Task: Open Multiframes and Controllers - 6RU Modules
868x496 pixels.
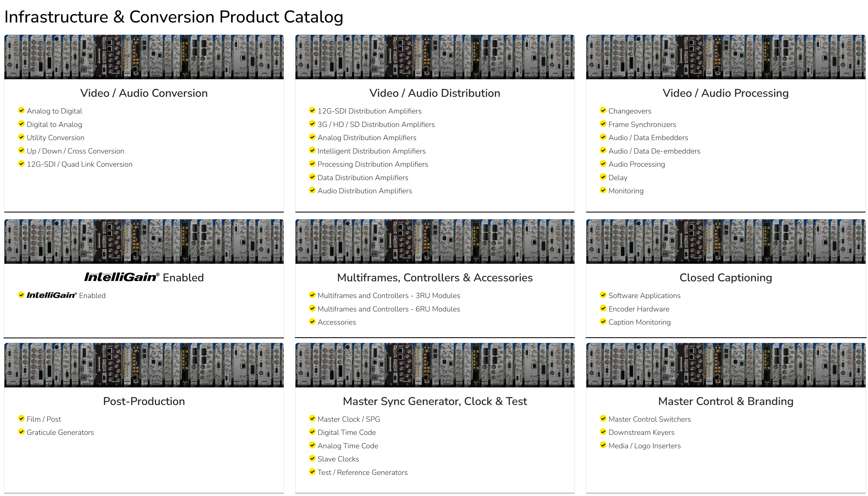Action: tap(388, 309)
